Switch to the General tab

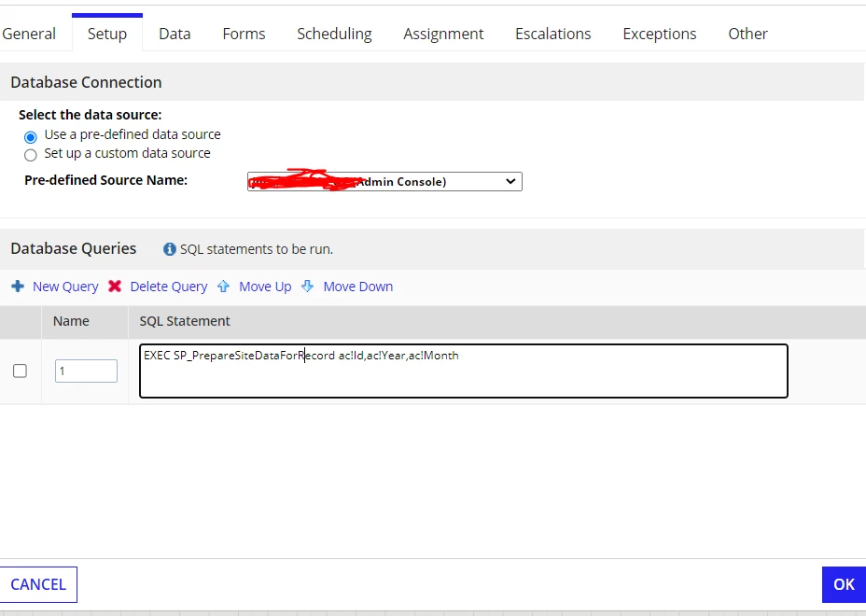[29, 34]
